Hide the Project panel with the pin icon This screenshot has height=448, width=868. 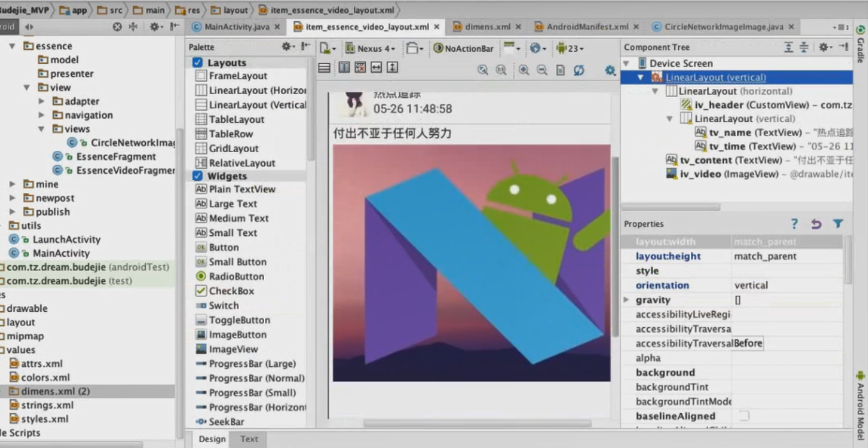pos(175,27)
